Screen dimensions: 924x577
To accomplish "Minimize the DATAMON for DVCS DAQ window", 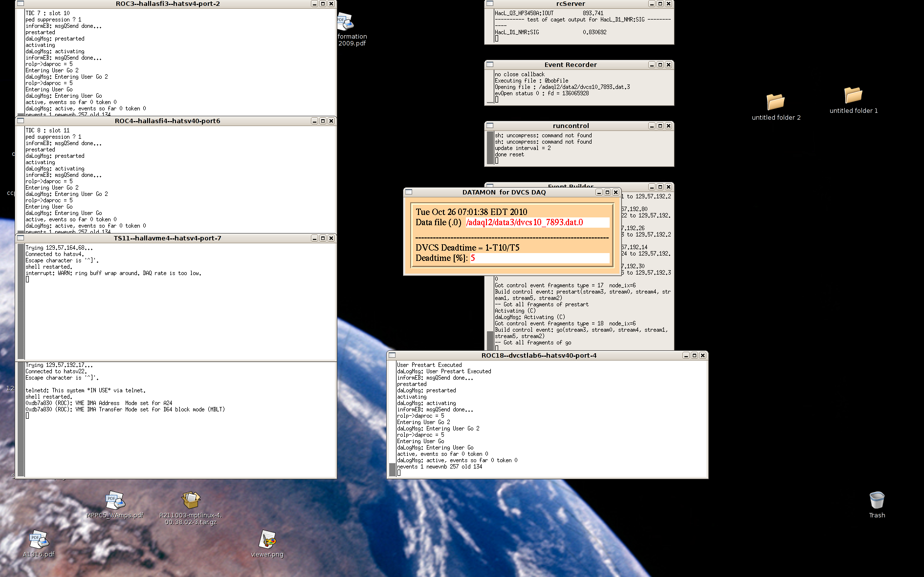I will point(599,192).
